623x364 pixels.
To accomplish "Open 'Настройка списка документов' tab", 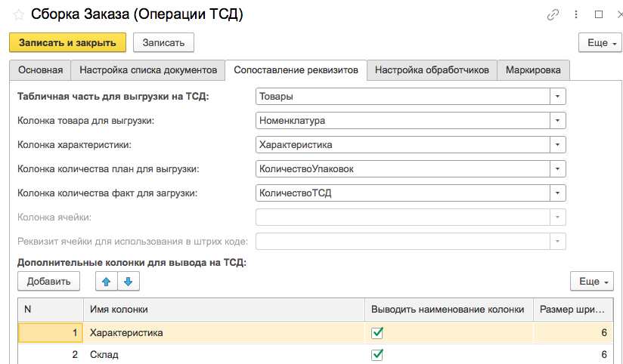I will pos(148,70).
